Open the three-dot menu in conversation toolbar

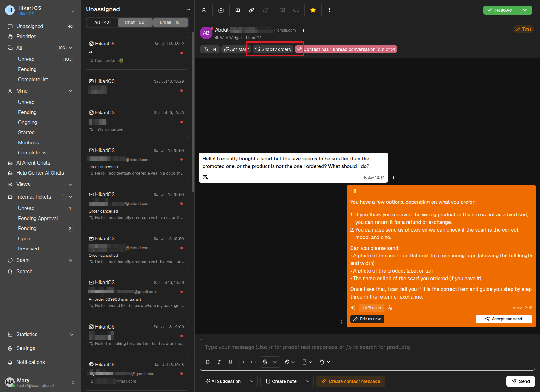[330, 10]
